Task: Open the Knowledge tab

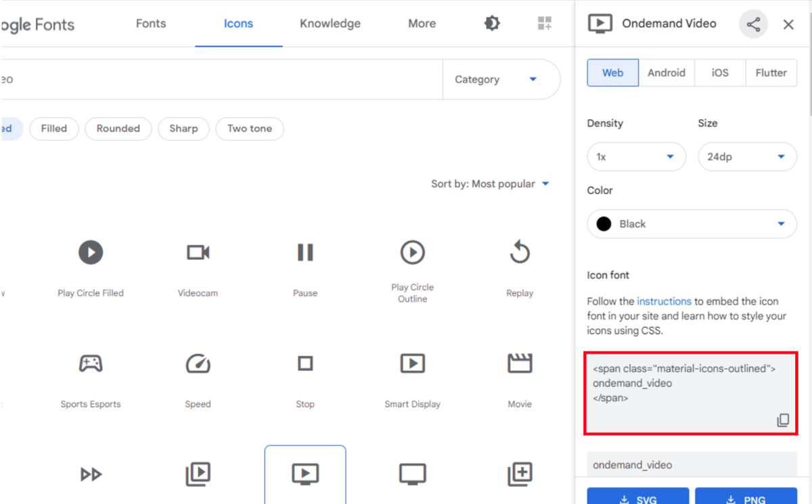Action: 330,24
